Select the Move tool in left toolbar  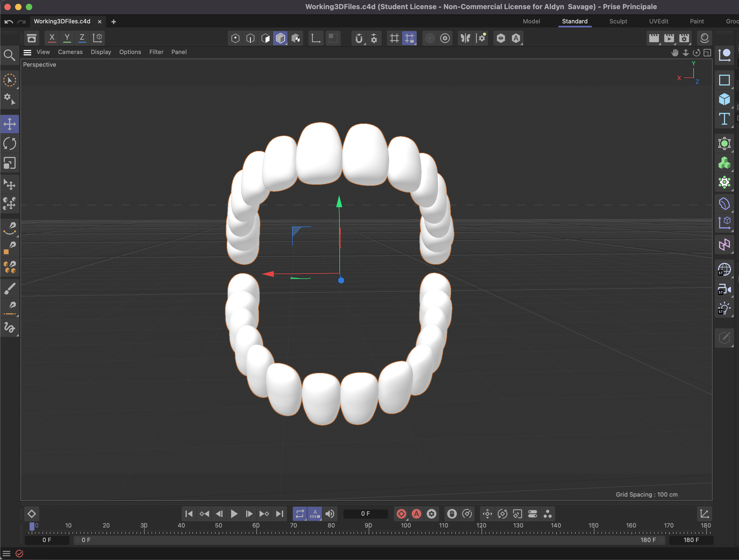10,124
